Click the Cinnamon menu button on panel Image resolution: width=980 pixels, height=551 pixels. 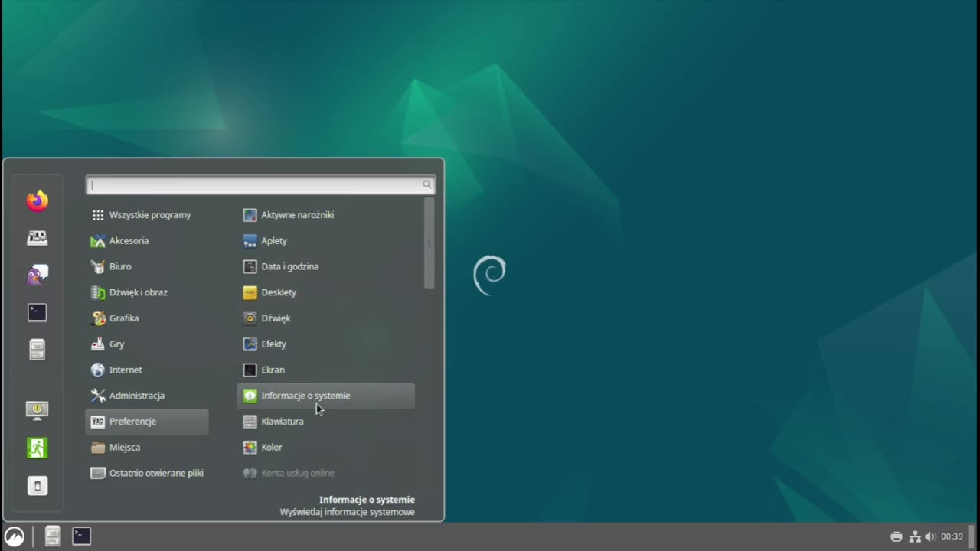point(15,536)
